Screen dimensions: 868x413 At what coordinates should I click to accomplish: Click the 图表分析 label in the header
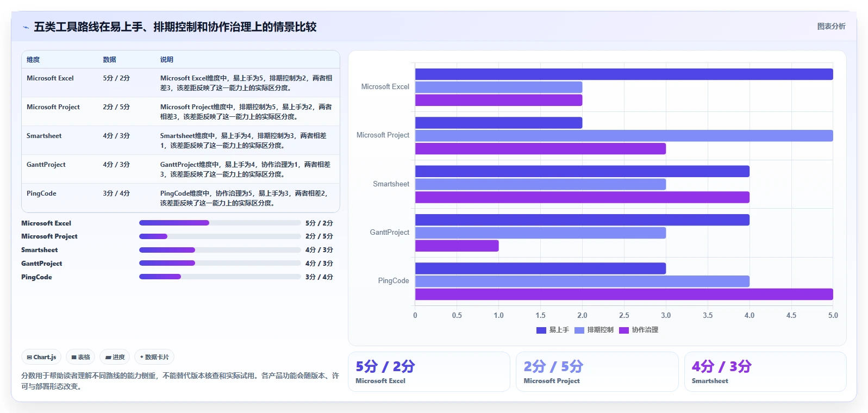pos(831,26)
